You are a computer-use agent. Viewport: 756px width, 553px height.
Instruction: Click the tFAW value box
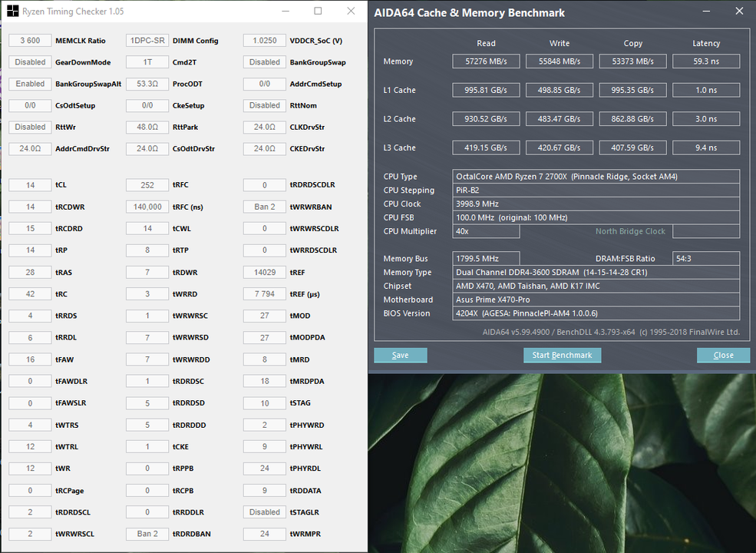[x=30, y=359]
